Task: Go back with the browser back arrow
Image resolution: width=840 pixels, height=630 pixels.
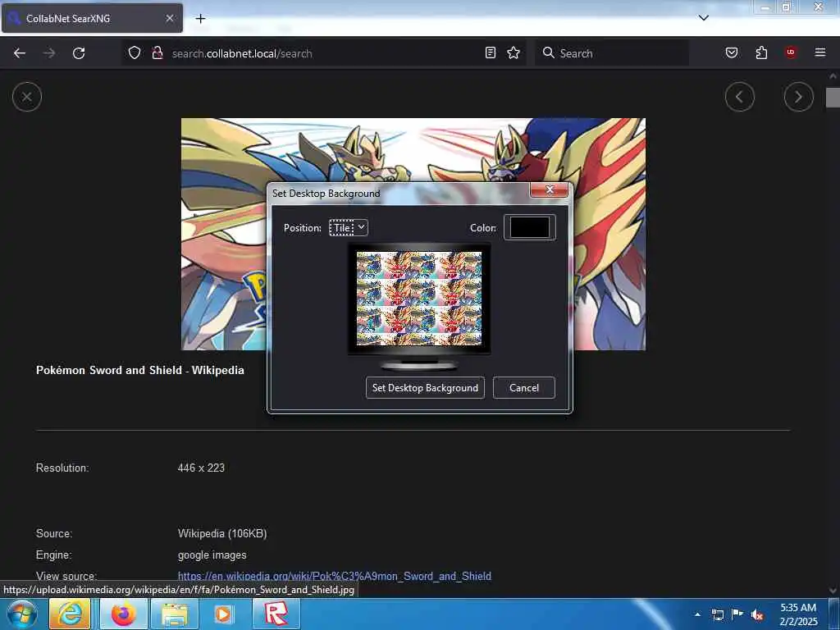Action: (x=20, y=53)
